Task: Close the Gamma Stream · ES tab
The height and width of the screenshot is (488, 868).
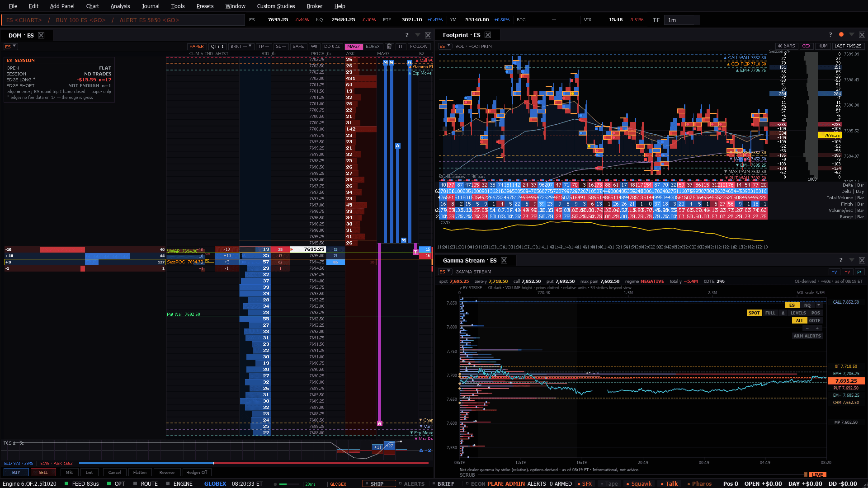Action: 504,260
